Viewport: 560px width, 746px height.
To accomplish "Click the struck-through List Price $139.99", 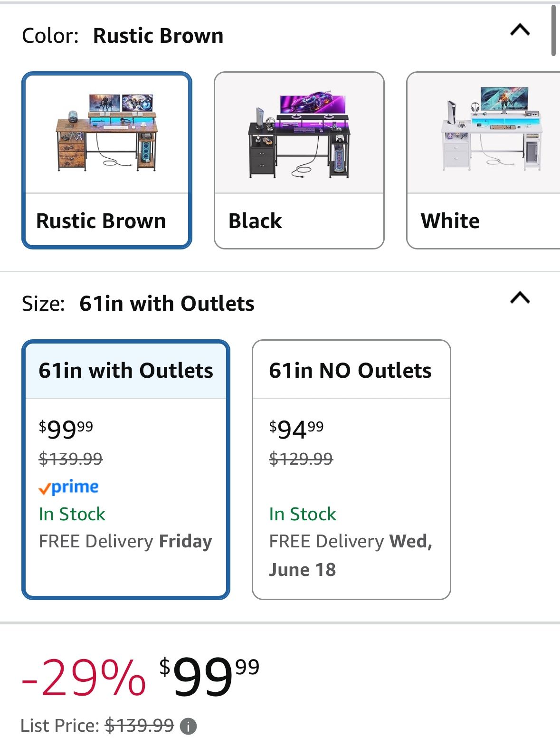I will click(x=140, y=726).
